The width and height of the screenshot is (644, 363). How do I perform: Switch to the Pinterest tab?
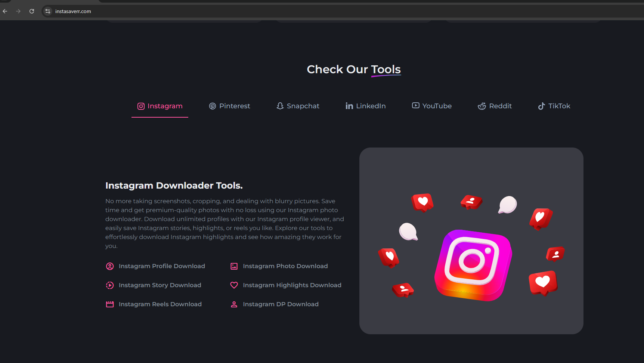point(229,106)
